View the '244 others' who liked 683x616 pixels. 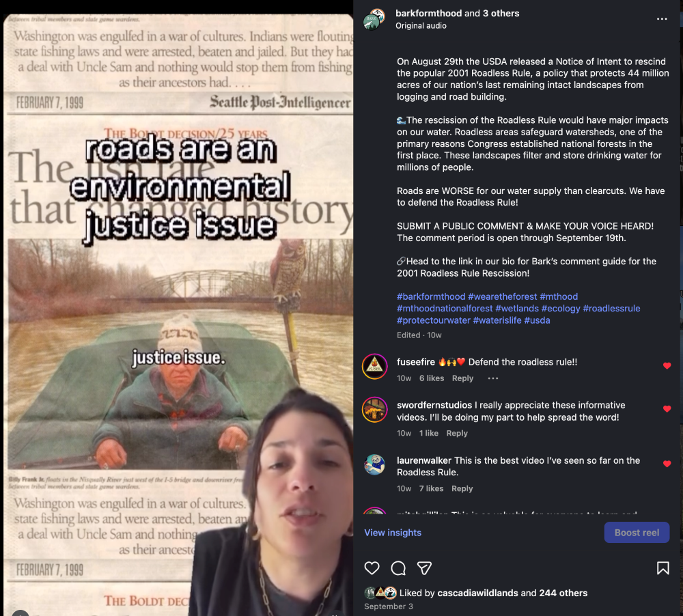click(563, 593)
